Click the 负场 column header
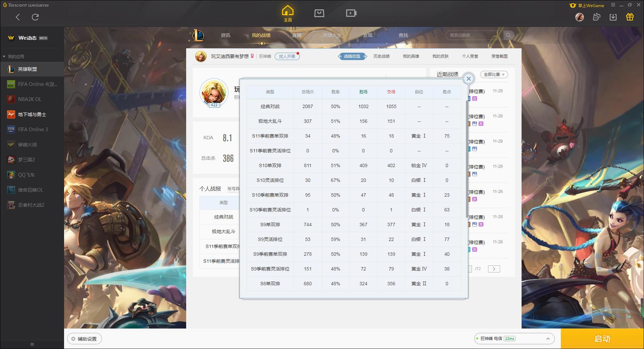The width and height of the screenshot is (644, 349). point(391,92)
